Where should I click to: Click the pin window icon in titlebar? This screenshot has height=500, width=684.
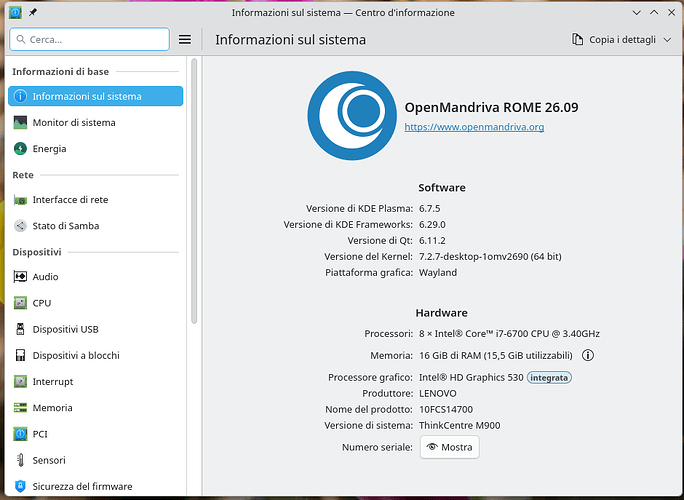click(33, 13)
